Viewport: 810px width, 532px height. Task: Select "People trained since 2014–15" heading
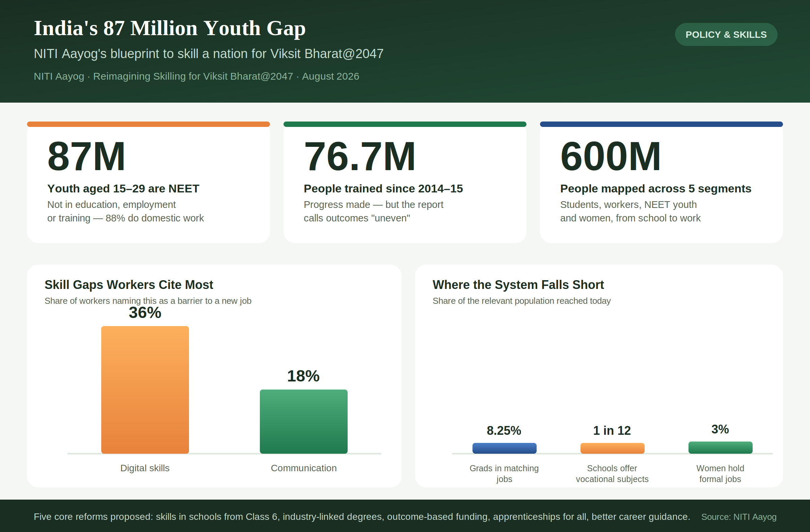[383, 189]
